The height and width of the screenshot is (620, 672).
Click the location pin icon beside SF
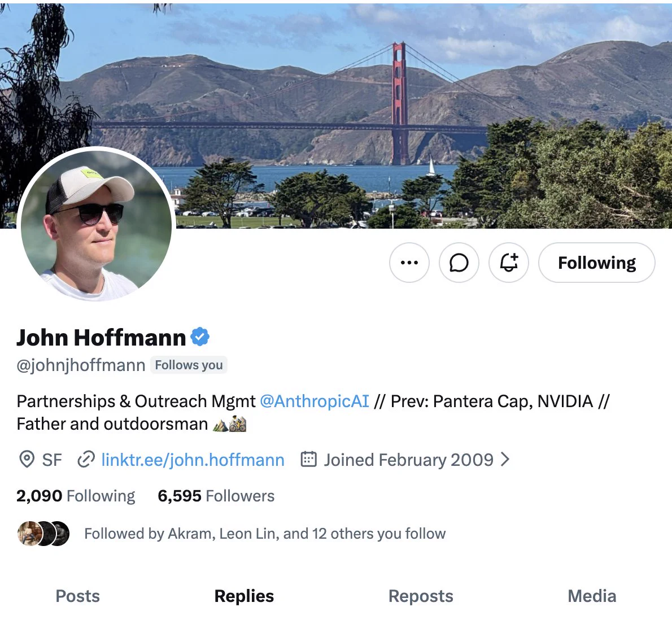click(x=27, y=459)
